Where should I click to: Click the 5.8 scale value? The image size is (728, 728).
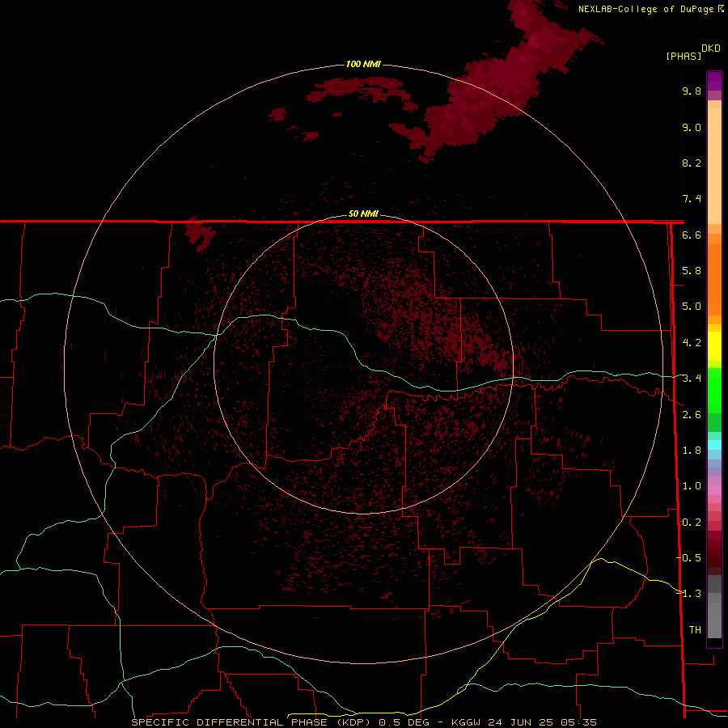[692, 271]
